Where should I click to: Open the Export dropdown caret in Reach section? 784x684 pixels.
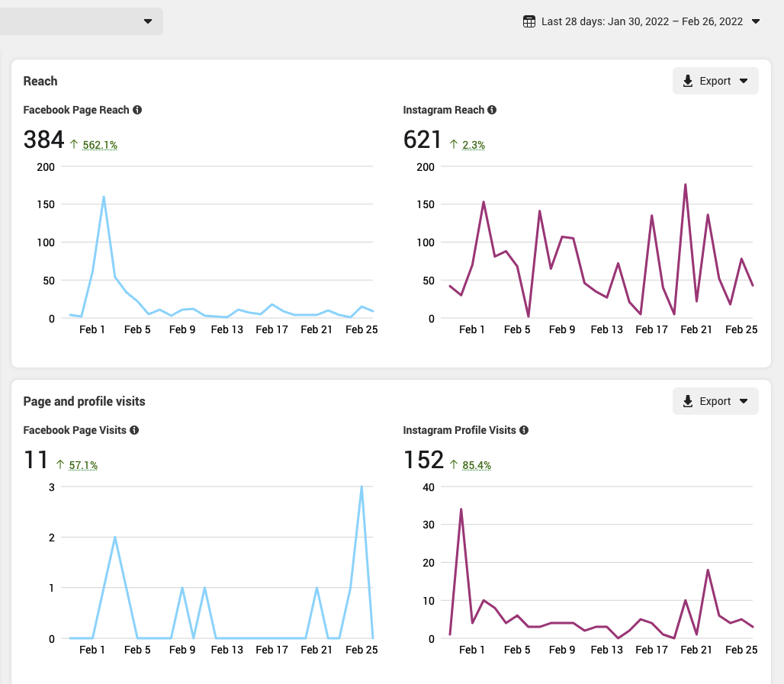tap(742, 81)
